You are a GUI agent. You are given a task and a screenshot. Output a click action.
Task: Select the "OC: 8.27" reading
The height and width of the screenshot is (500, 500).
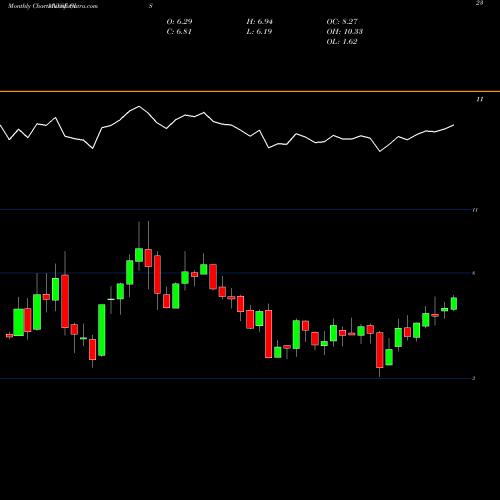tap(342, 22)
